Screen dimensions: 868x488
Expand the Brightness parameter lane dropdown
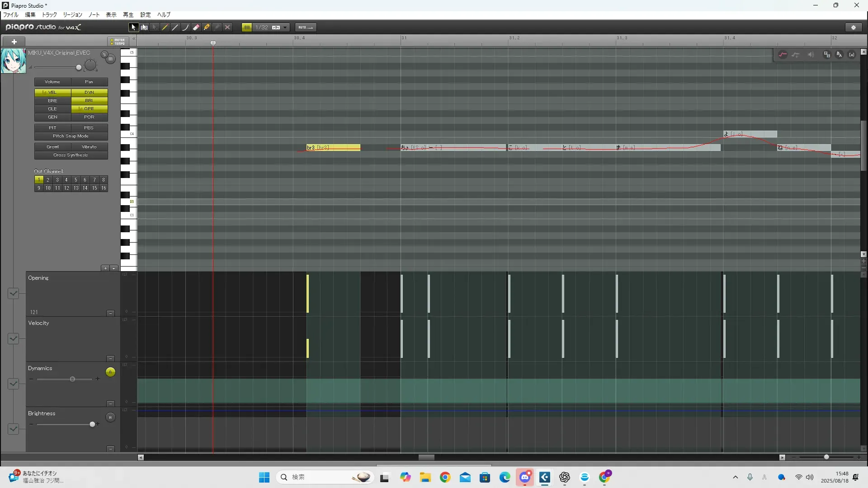pyautogui.click(x=13, y=429)
